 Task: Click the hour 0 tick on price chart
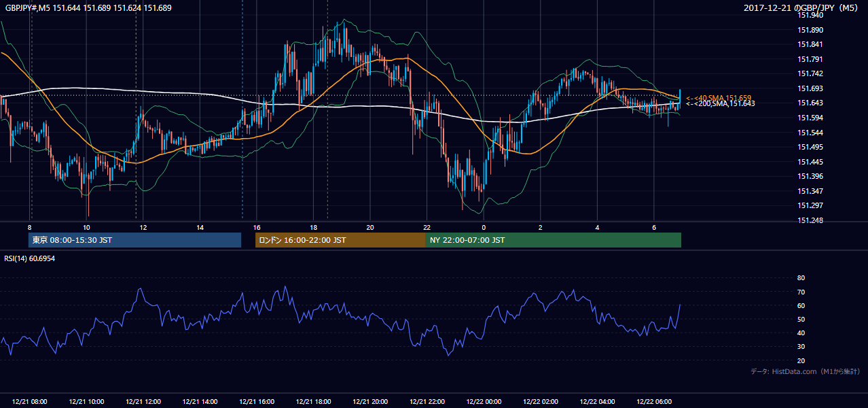[x=484, y=227]
